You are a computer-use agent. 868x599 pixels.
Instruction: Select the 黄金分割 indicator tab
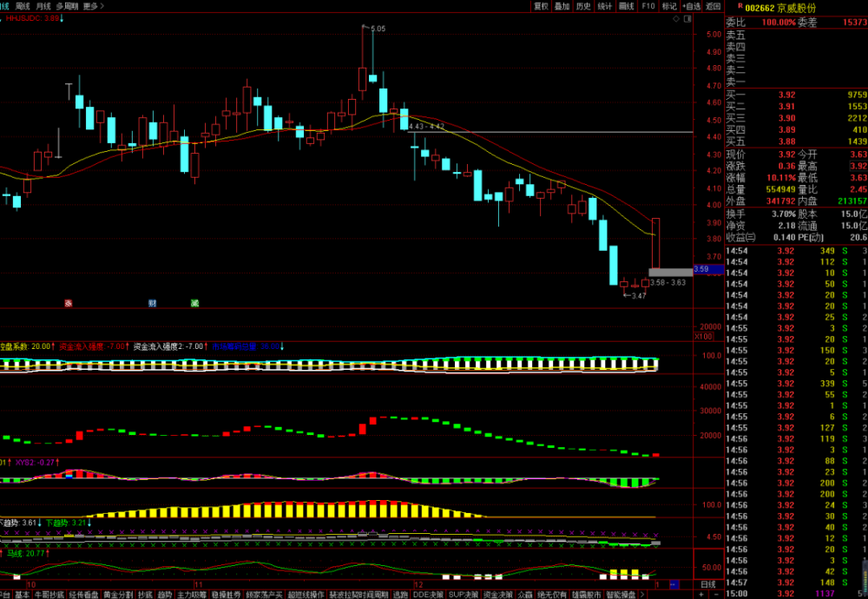[118, 595]
